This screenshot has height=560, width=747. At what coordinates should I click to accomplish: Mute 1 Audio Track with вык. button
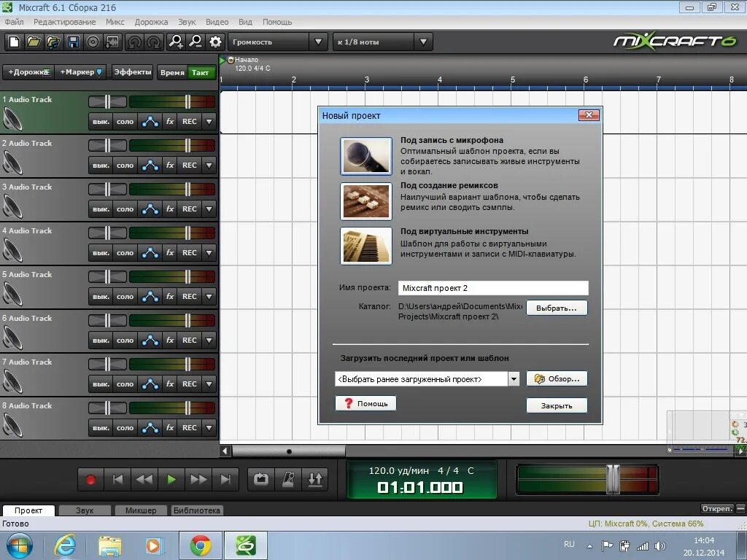point(101,122)
